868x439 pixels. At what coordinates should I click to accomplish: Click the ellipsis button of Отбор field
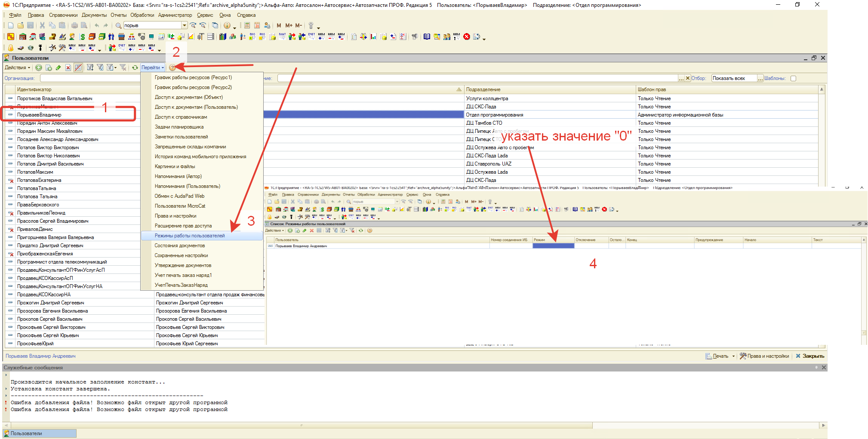(x=760, y=78)
